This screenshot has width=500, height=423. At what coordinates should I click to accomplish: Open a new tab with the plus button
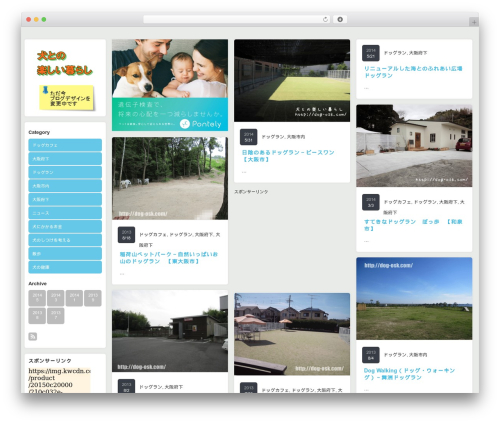pos(474,22)
